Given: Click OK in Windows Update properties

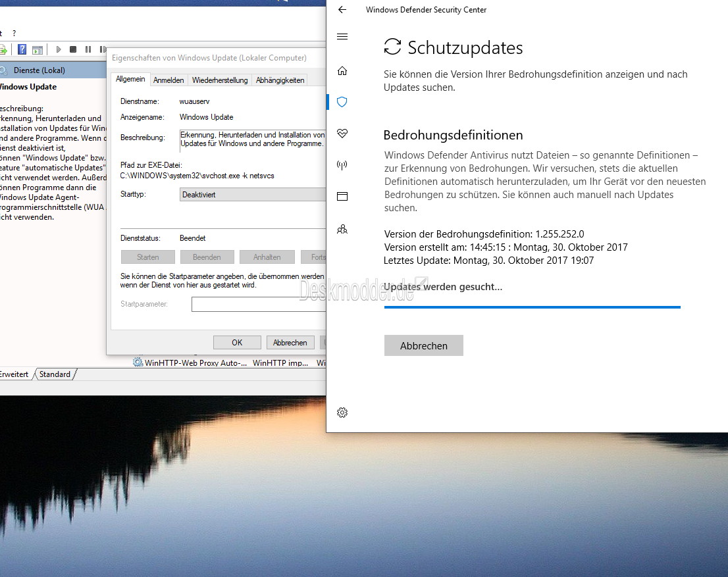Looking at the screenshot, I should pyautogui.click(x=237, y=343).
